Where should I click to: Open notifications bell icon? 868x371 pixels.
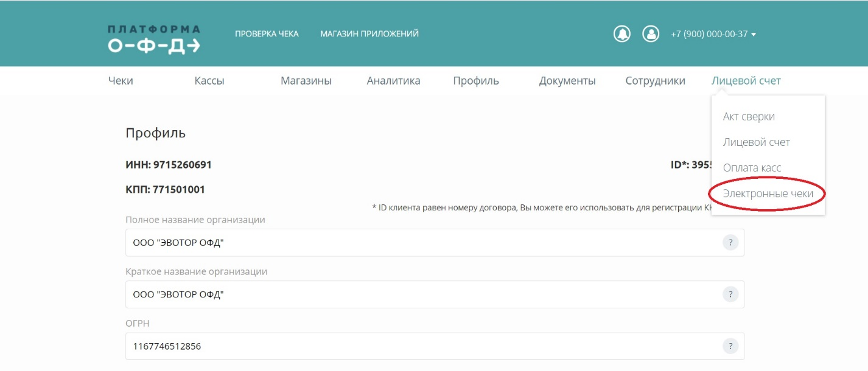coord(621,34)
